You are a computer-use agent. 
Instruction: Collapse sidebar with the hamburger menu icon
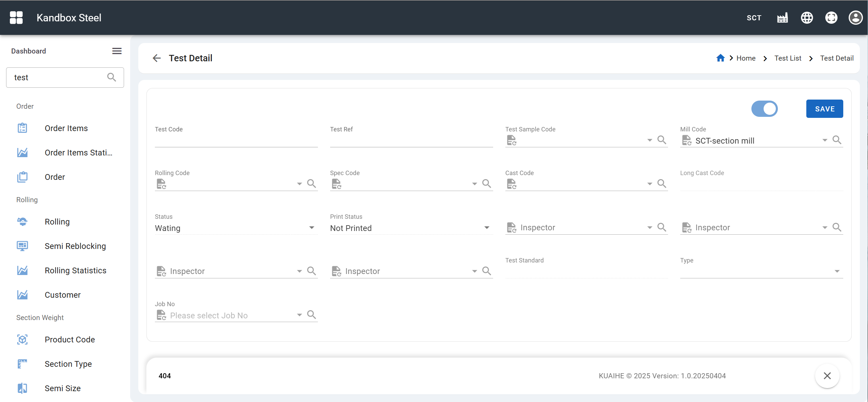click(117, 51)
